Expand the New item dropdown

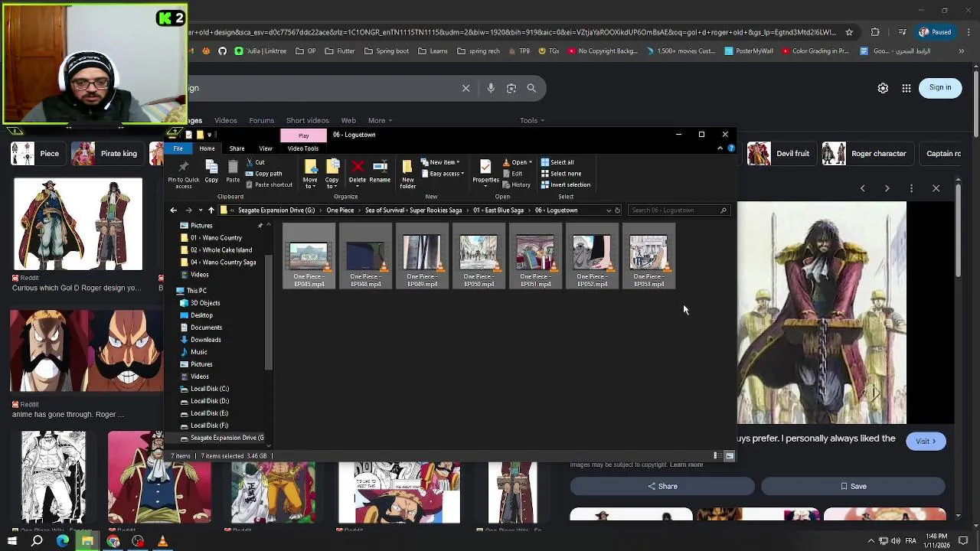[439, 162]
